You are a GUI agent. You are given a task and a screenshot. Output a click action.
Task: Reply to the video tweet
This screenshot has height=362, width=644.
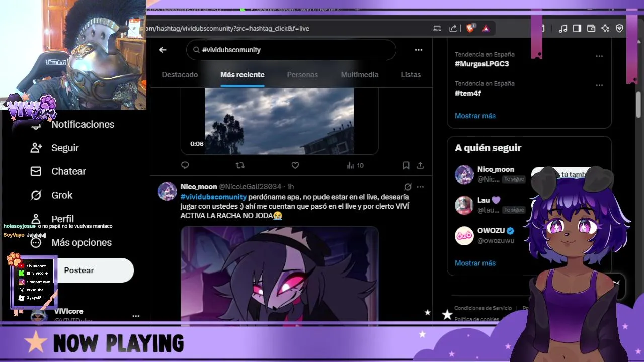pos(185,165)
